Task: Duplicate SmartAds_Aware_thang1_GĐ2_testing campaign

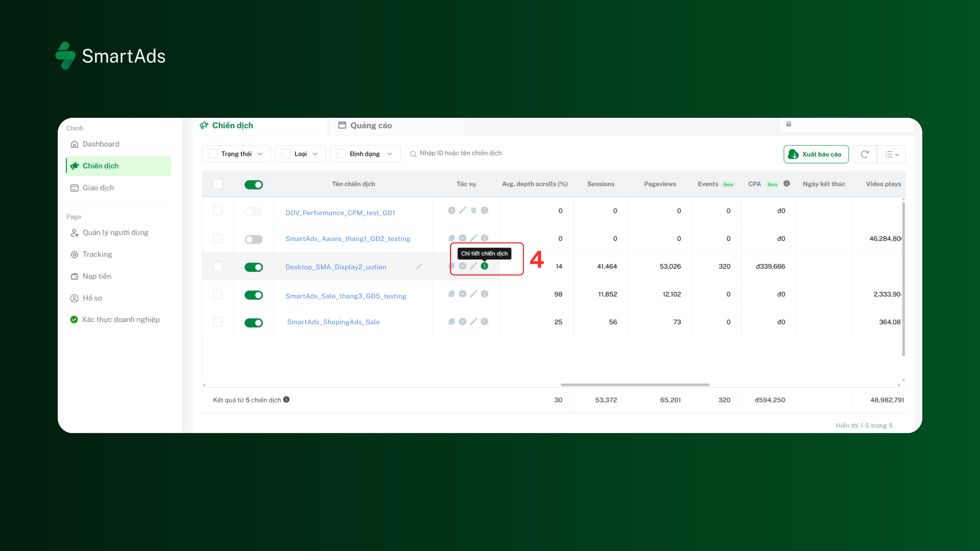Action: click(x=452, y=238)
